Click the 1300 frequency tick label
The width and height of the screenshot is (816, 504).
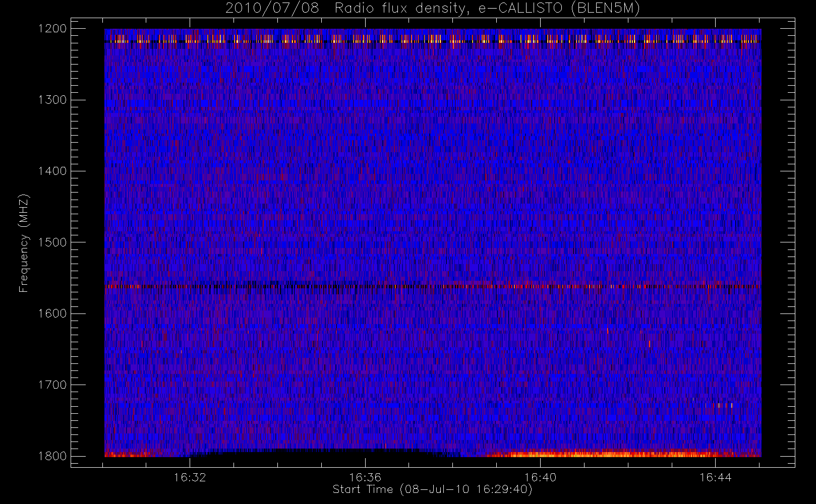[x=52, y=100]
